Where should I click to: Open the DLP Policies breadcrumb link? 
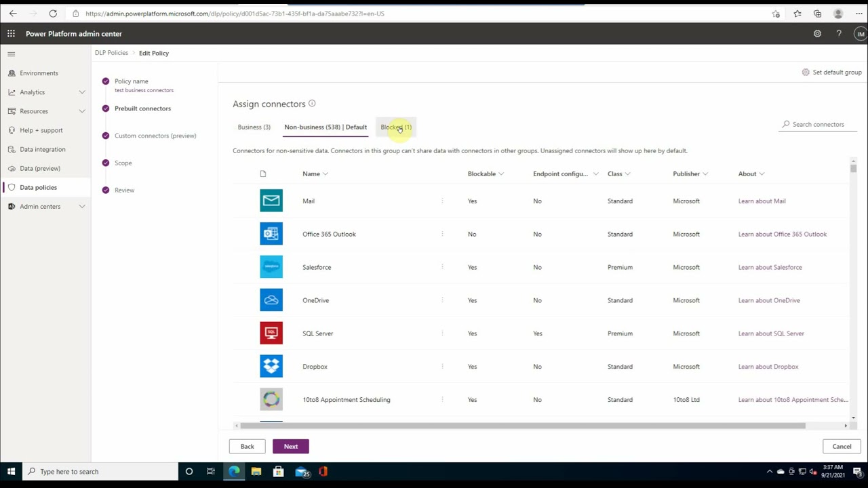click(x=111, y=53)
